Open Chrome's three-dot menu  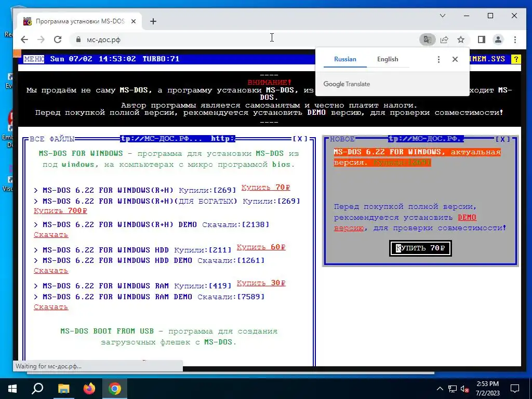click(x=515, y=39)
